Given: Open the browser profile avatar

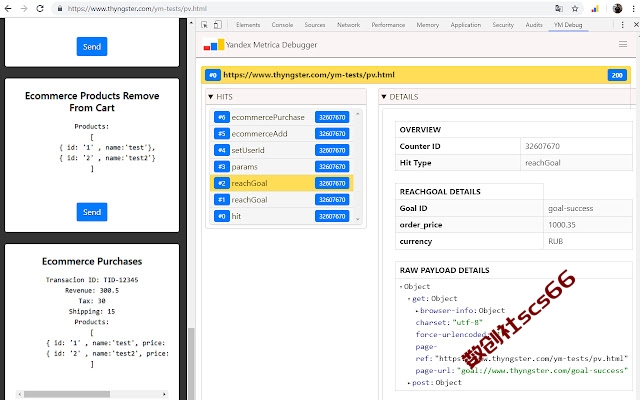Looking at the screenshot, I should pyautogui.click(x=618, y=8).
